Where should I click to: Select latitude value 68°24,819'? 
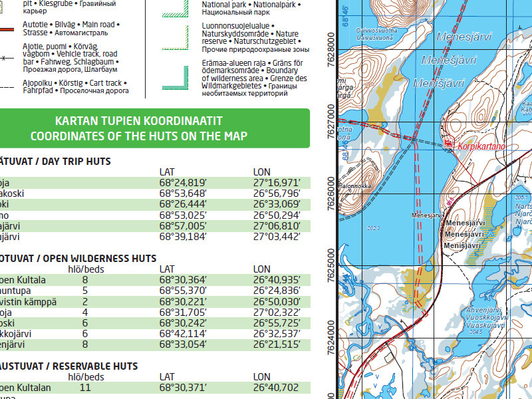[183, 183]
